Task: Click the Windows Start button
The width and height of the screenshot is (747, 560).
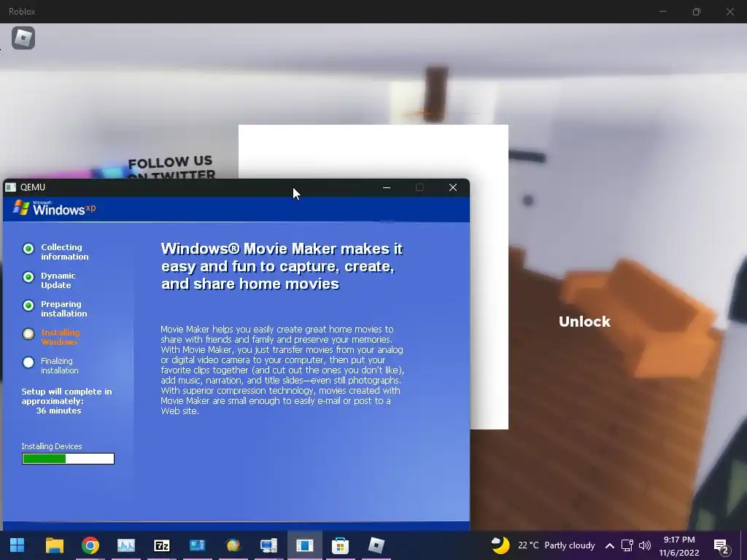Action: tap(18, 545)
